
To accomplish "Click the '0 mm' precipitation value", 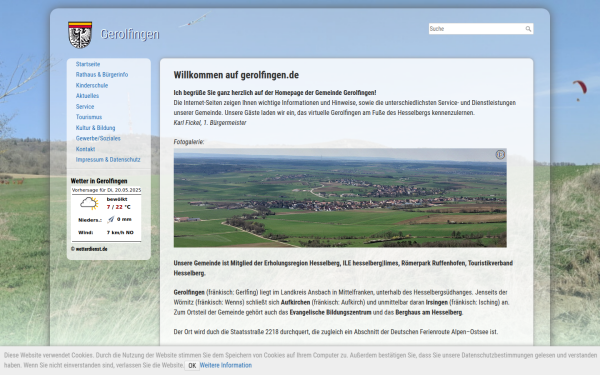I will (124, 219).
